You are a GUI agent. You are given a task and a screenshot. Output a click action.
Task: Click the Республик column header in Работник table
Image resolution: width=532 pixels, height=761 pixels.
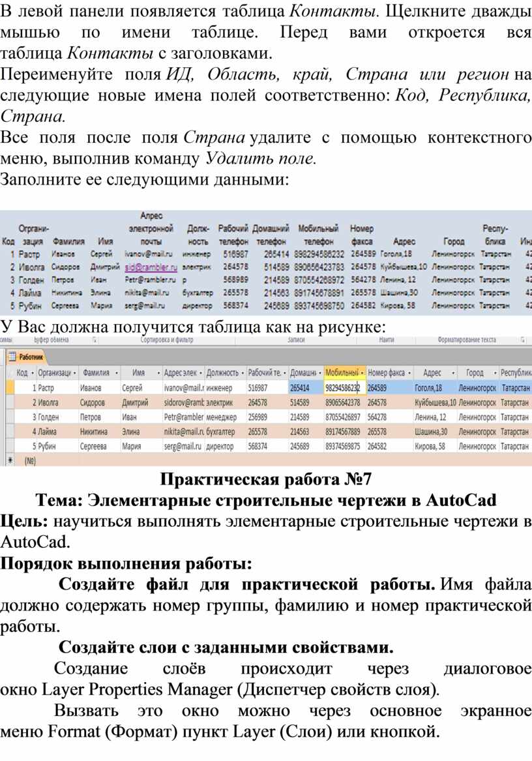[x=516, y=373]
